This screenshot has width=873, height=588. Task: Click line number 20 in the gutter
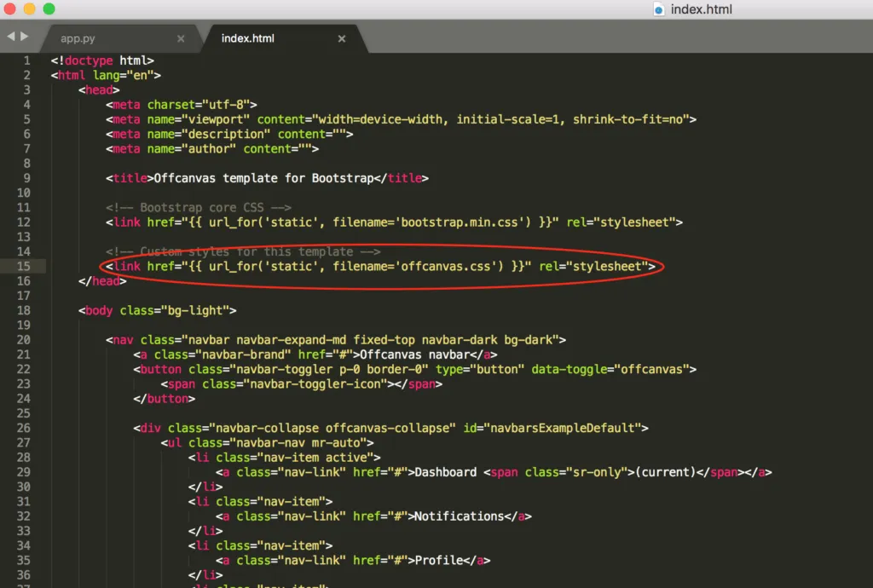[23, 340]
